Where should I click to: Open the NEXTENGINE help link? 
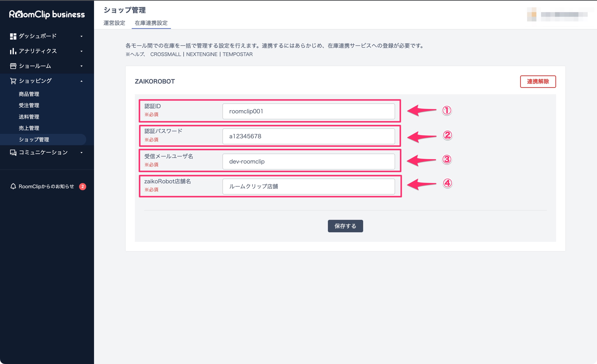click(202, 54)
